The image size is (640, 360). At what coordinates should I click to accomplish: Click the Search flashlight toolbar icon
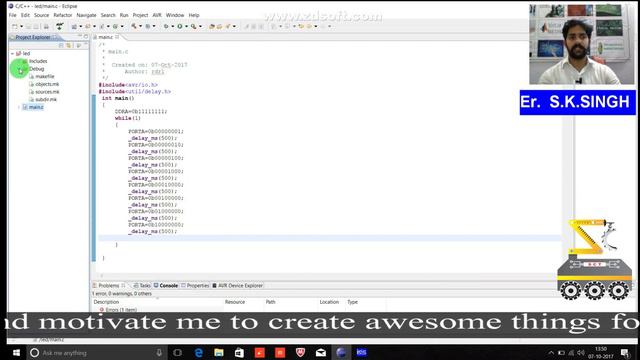pyautogui.click(x=228, y=27)
